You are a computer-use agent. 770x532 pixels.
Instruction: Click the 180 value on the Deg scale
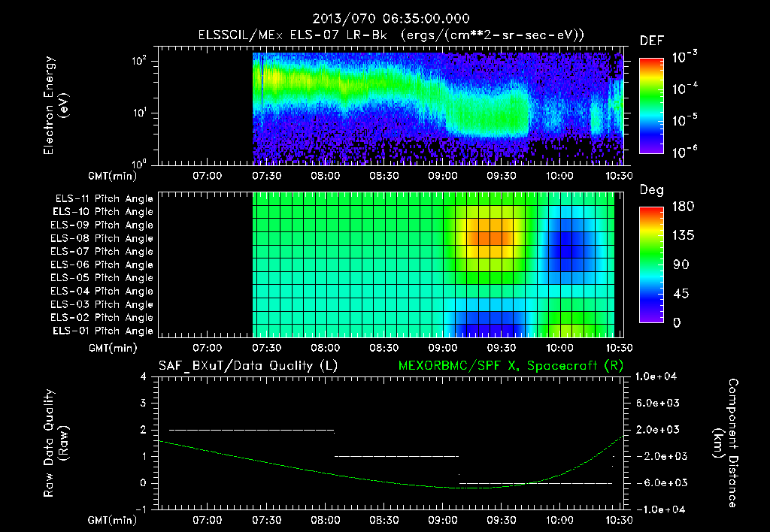[683, 207]
